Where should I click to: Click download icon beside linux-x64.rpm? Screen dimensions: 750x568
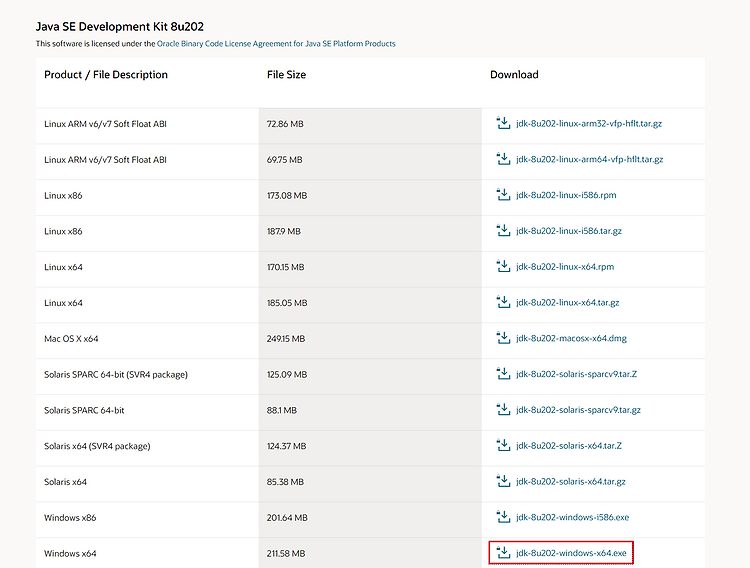503,266
